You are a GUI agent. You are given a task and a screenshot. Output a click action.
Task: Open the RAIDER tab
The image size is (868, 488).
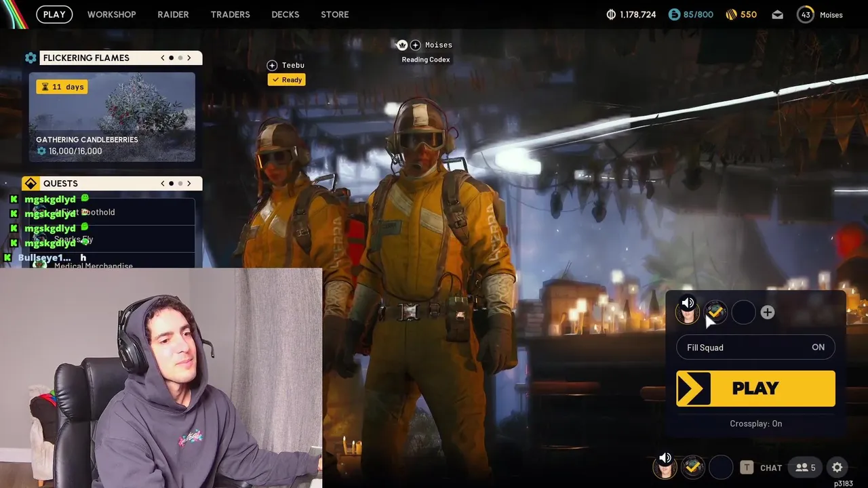point(173,14)
